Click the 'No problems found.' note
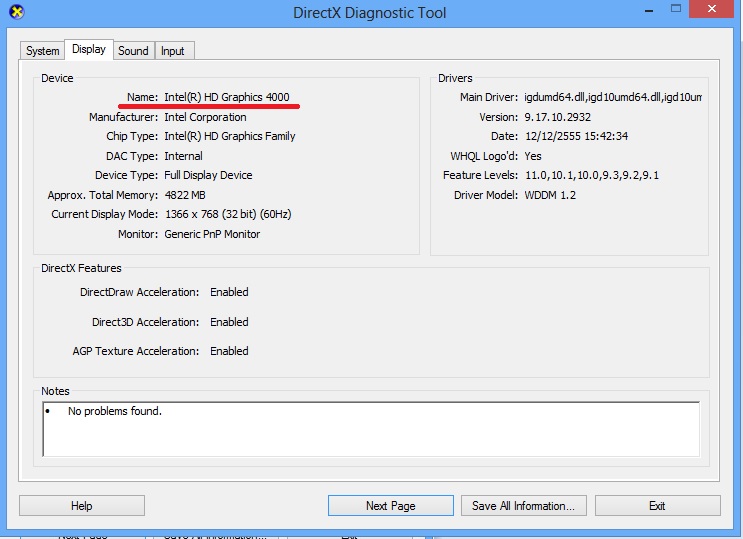The image size is (743, 539). [x=115, y=411]
